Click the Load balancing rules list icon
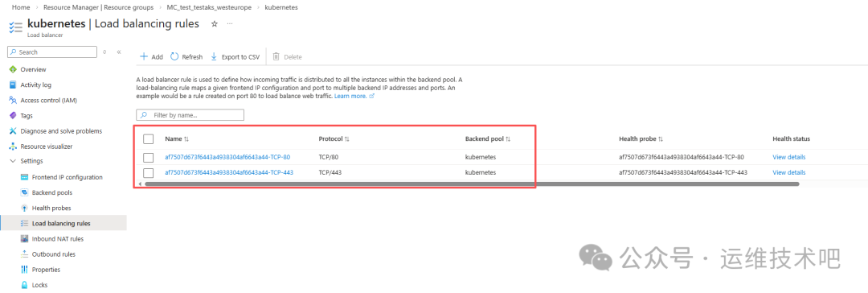The height and width of the screenshot is (293, 868). pos(24,223)
